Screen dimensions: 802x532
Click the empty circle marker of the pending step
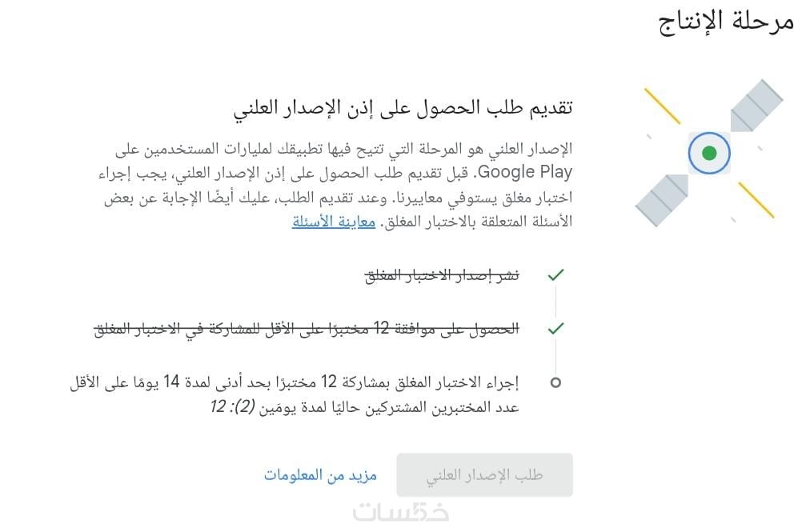pos(555,382)
